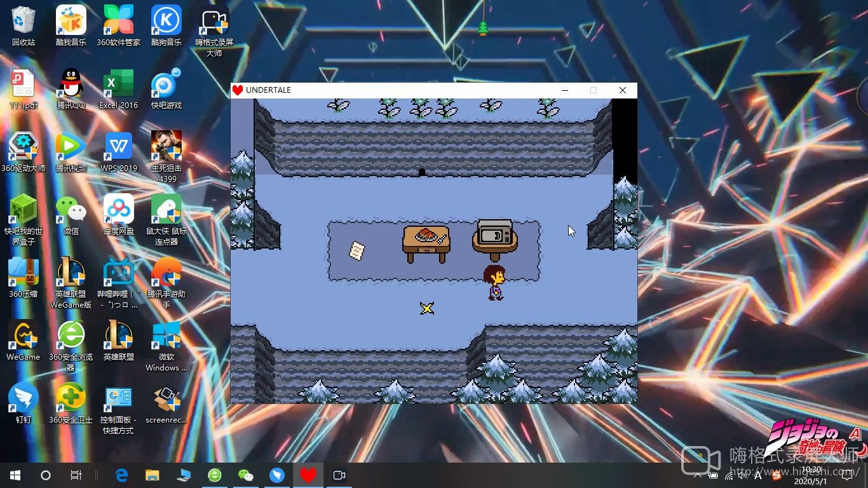Viewport: 868px width, 488px height.
Task: Select the 360压缩 desktop icon
Action: [x=24, y=278]
